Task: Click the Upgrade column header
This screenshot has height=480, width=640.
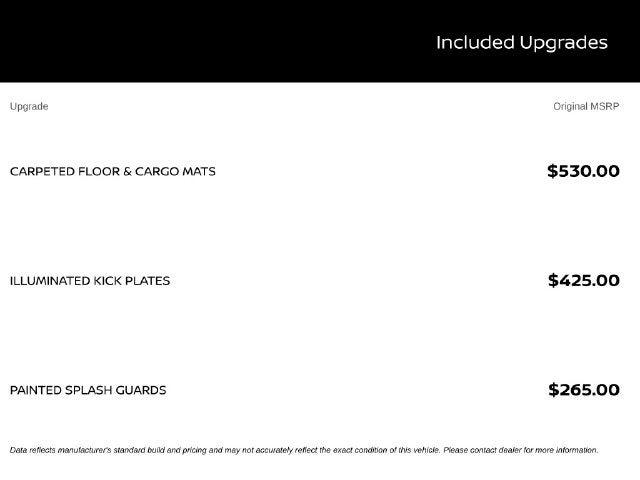Action: 29,107
